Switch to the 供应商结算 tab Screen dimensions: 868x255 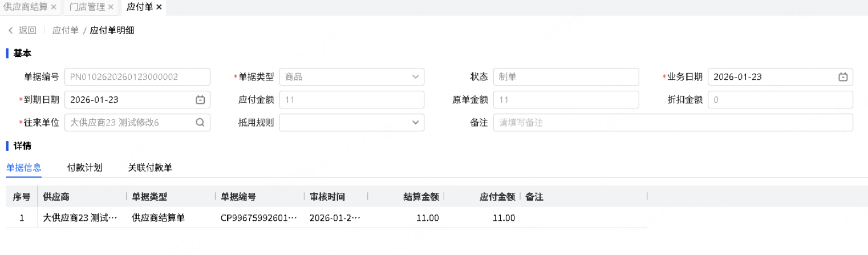pos(25,7)
